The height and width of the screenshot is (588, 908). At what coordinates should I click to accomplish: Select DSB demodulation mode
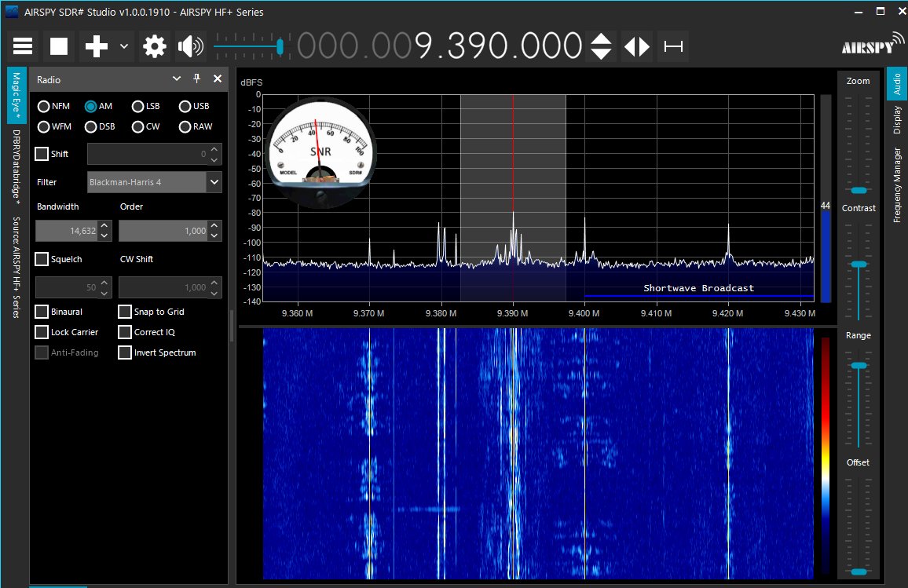point(100,126)
